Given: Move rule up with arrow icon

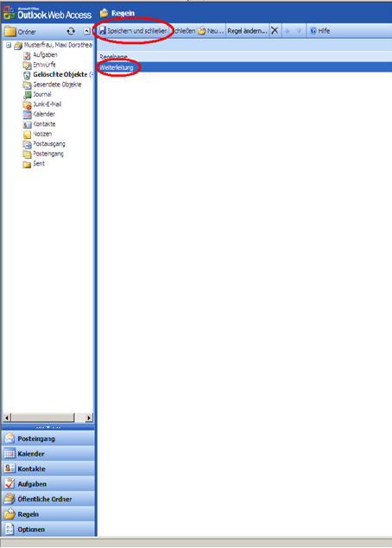Looking at the screenshot, I should (288, 31).
